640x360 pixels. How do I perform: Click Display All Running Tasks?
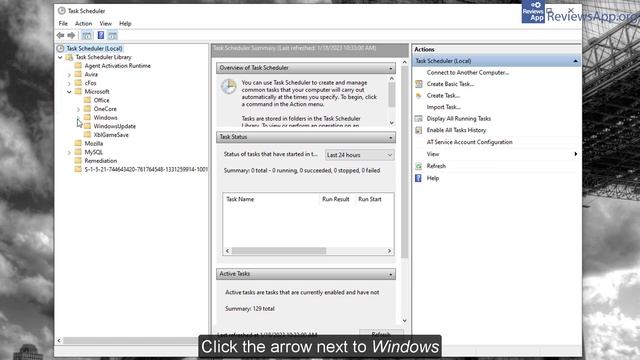(x=459, y=118)
